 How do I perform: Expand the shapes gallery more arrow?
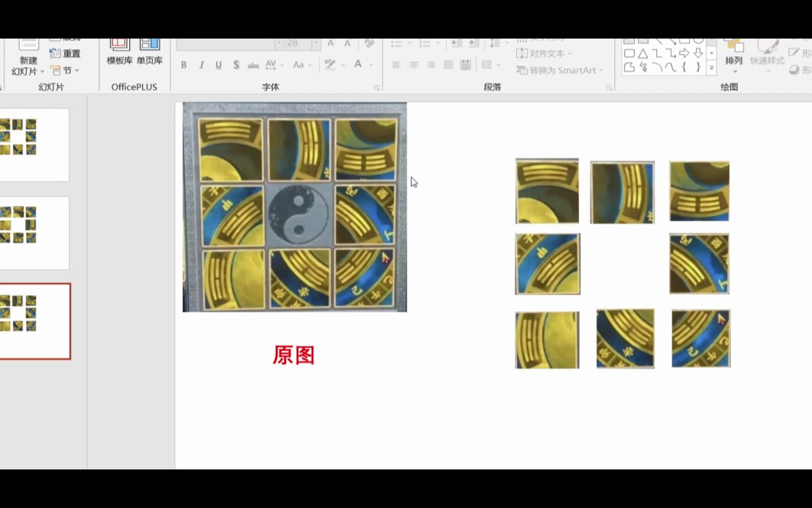pos(711,68)
